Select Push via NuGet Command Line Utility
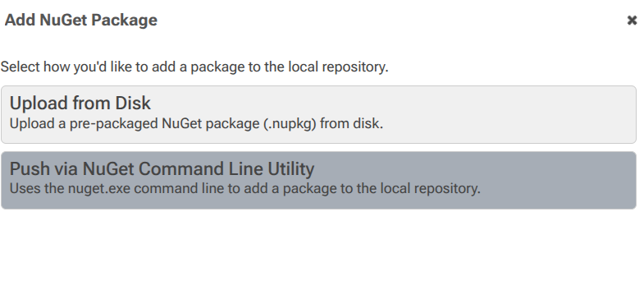 pyautogui.click(x=318, y=180)
